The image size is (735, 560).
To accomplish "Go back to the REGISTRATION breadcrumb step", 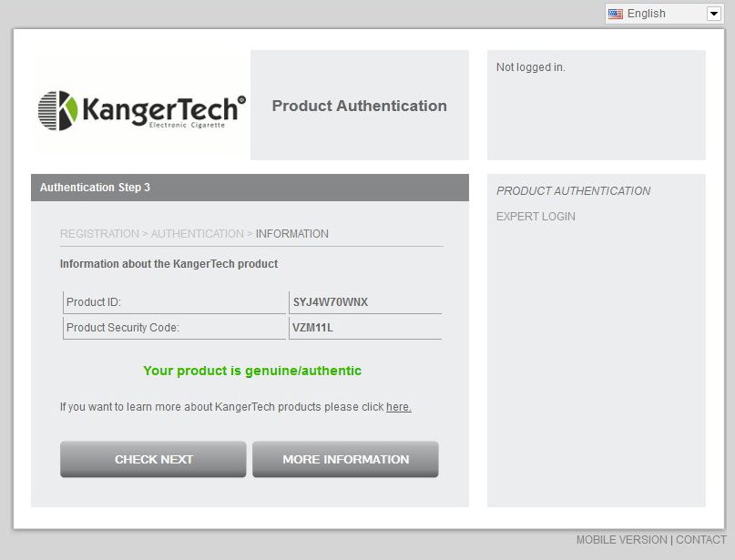I will (x=99, y=234).
